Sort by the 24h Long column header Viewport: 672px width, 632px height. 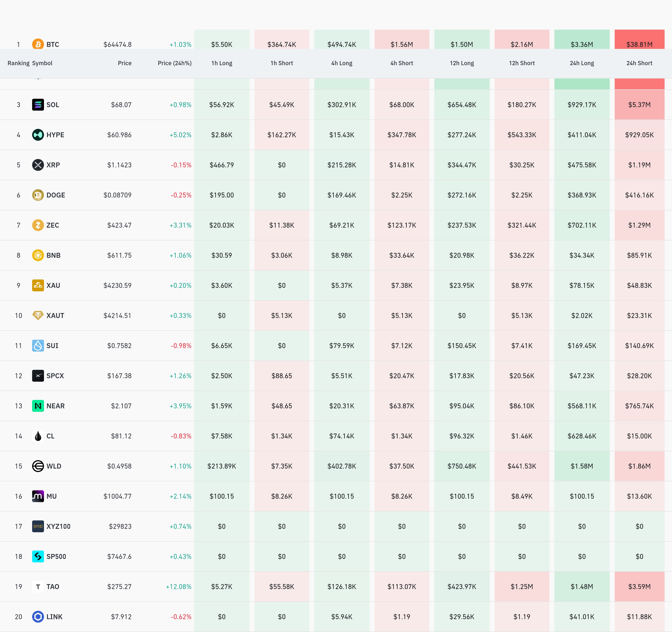582,63
